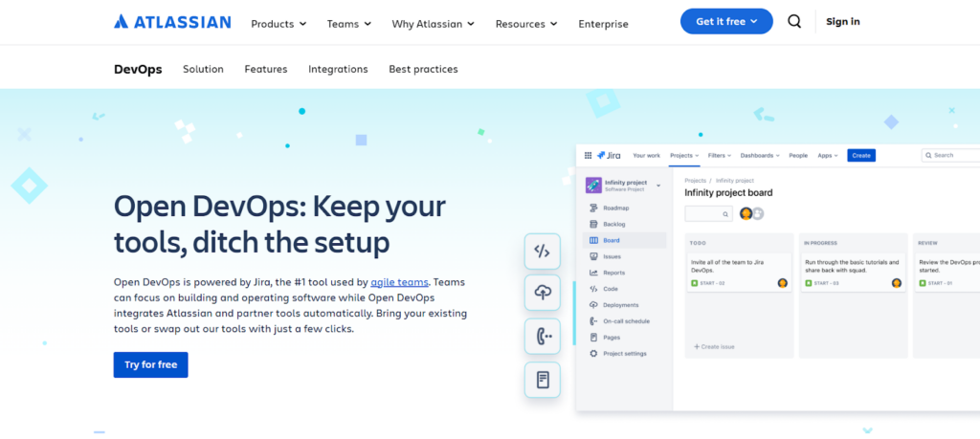
Task: Click the Jira top Search field
Action: coord(950,155)
